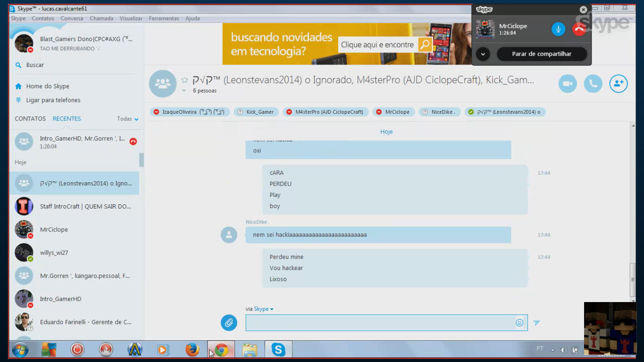
Task: Open your profile picture at top left
Action: 24,43
